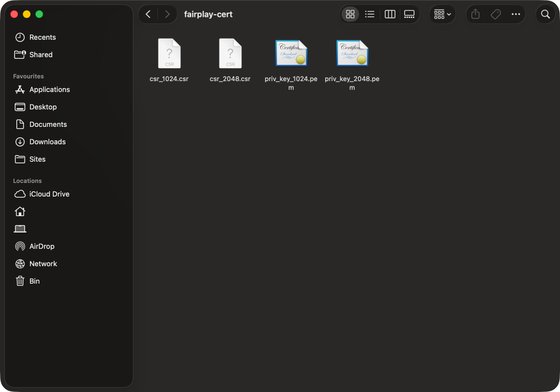Open Downloads in the sidebar
The image size is (560, 392).
click(69, 142)
